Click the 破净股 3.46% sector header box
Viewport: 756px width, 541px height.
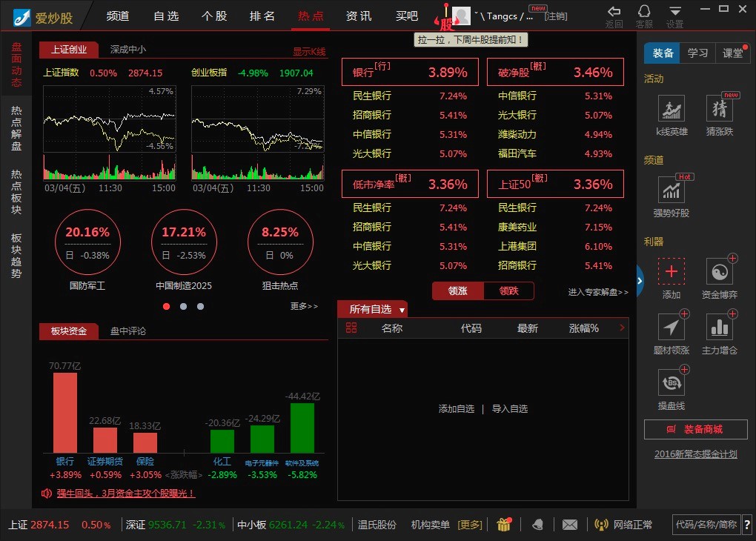point(555,72)
